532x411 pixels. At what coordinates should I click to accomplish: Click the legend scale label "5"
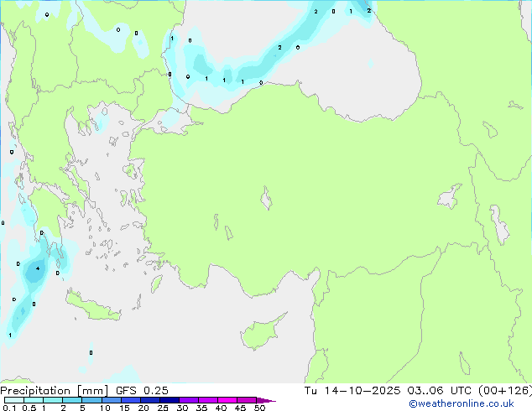[82, 408]
